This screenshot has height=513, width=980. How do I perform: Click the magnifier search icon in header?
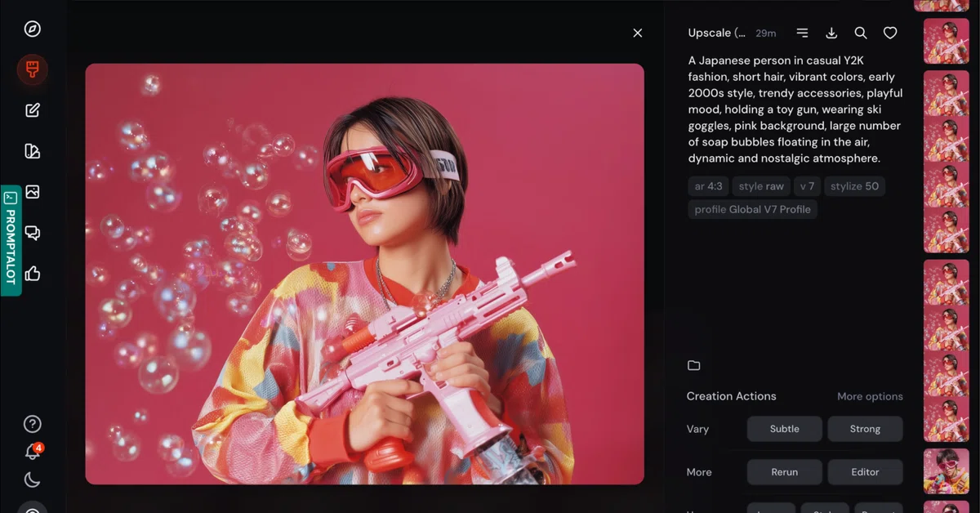point(861,33)
